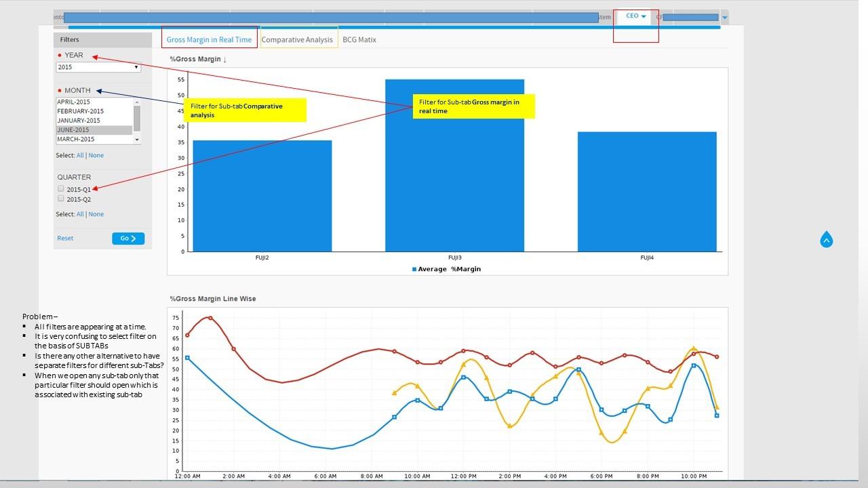Toggle Average %Margin legend entry
Image resolution: width=868 pixels, height=488 pixels.
tap(446, 269)
